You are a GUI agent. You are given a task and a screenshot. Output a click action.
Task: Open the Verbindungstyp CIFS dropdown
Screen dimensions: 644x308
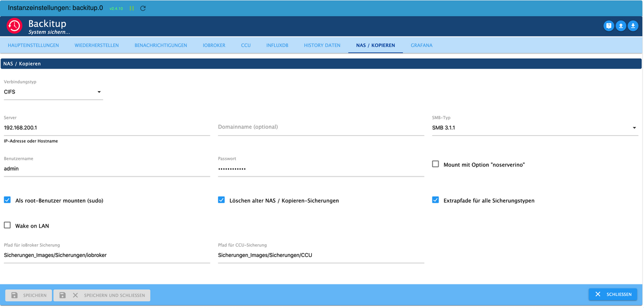pos(53,92)
